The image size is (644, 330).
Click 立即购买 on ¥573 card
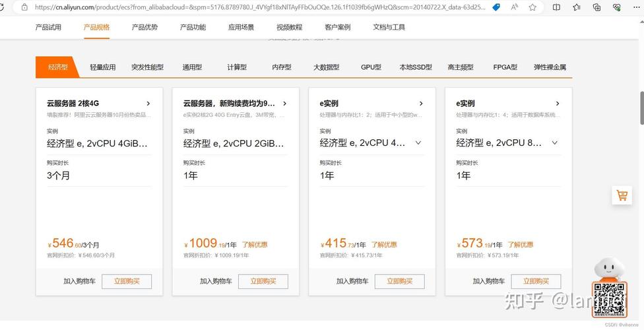tap(536, 282)
